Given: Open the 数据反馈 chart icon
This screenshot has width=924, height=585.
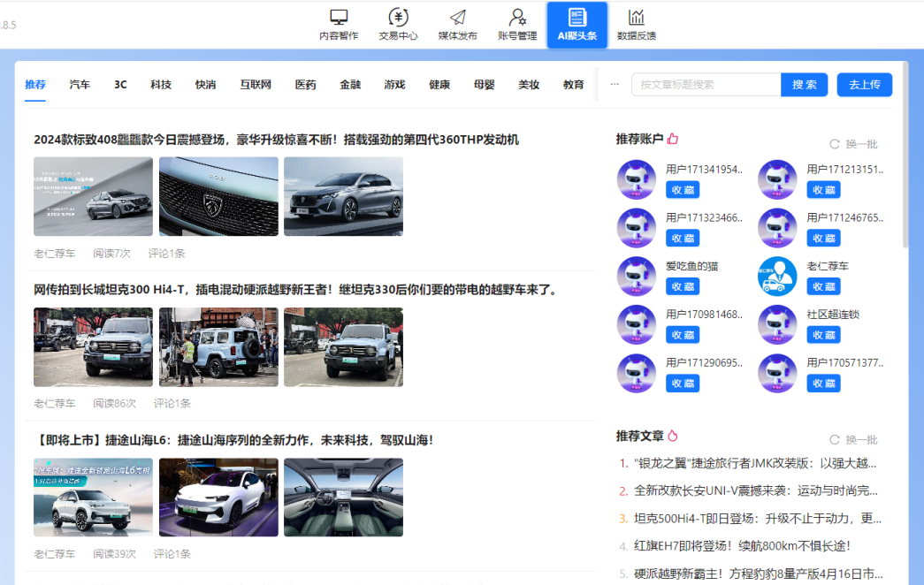Looking at the screenshot, I should click(x=637, y=17).
